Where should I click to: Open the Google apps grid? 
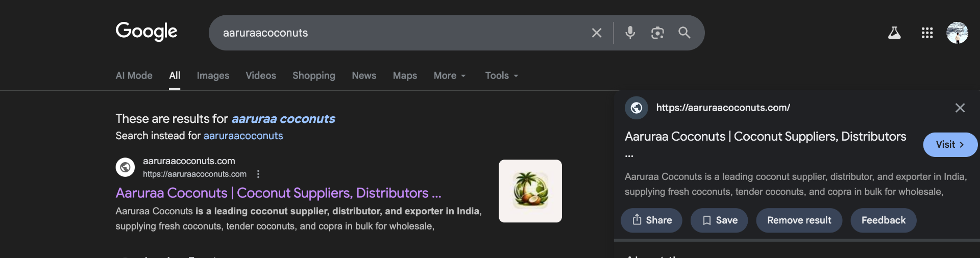pyautogui.click(x=927, y=33)
